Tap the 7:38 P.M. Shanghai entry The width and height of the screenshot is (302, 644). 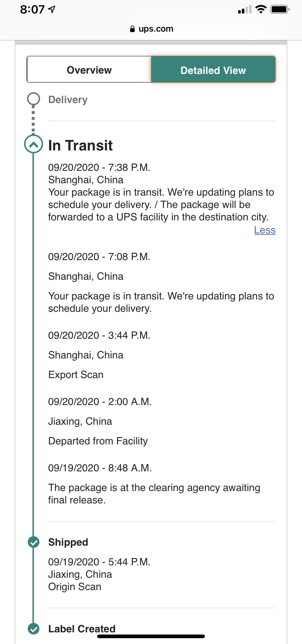click(x=161, y=192)
